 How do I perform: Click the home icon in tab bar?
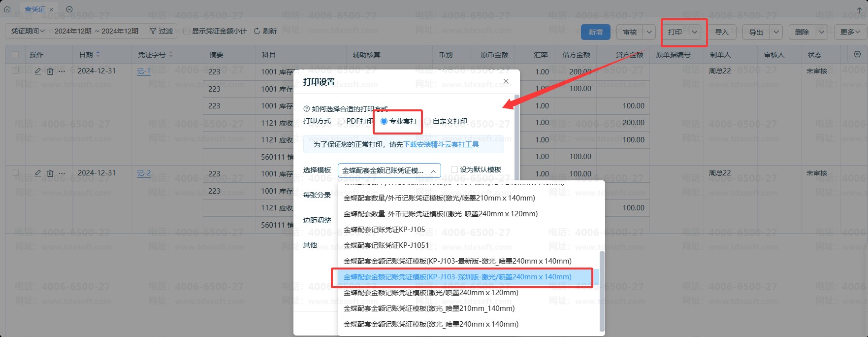(x=7, y=9)
